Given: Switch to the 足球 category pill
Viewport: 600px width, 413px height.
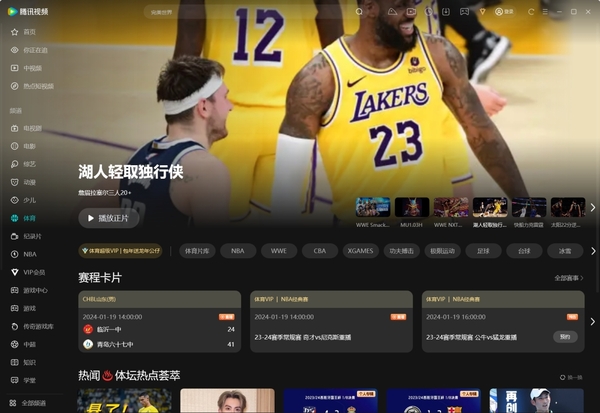Looking at the screenshot, I should pos(483,251).
